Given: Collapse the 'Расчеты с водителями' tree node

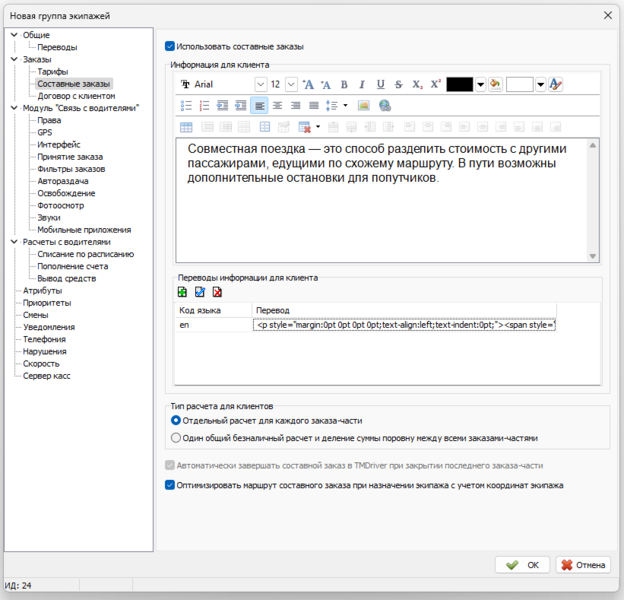Looking at the screenshot, I should coord(13,242).
